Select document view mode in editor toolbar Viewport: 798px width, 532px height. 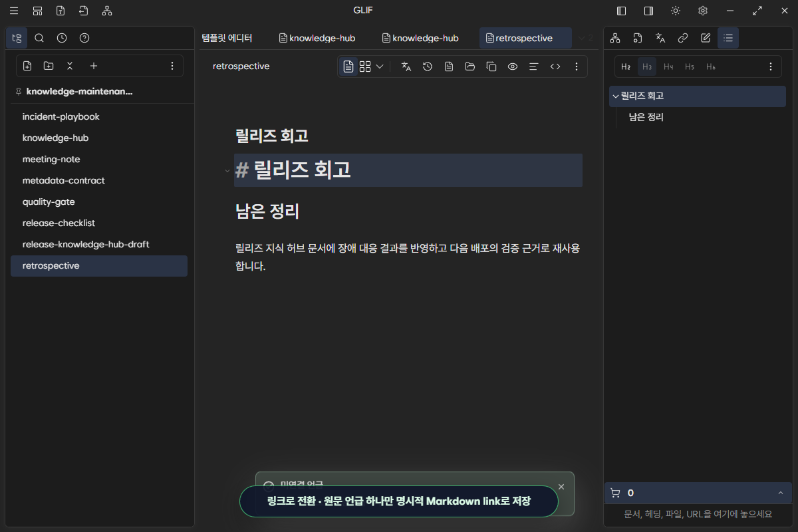(348, 66)
